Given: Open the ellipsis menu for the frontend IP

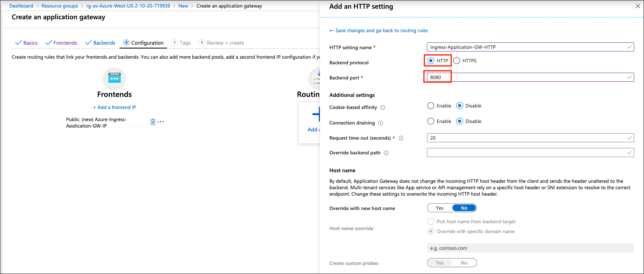Looking at the screenshot, I should tap(161, 122).
